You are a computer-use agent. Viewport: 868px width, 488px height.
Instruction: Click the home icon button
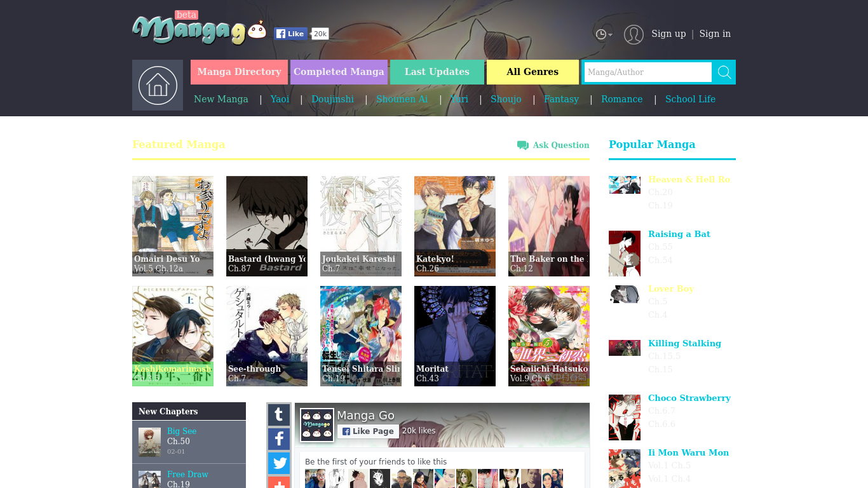pos(158,85)
